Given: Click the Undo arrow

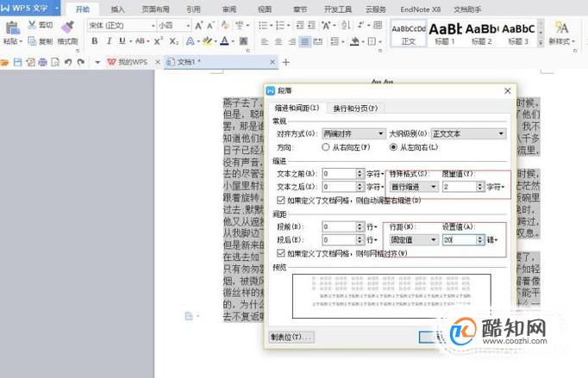Looking at the screenshot, I should (x=68, y=62).
